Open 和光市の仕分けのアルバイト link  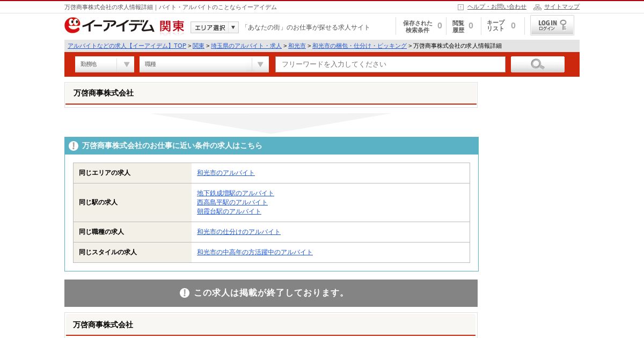click(x=239, y=232)
